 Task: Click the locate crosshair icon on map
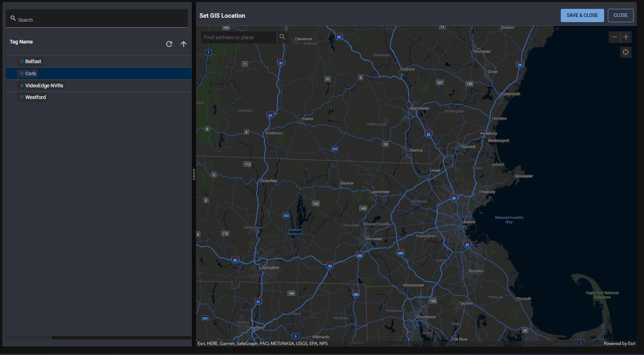625,52
